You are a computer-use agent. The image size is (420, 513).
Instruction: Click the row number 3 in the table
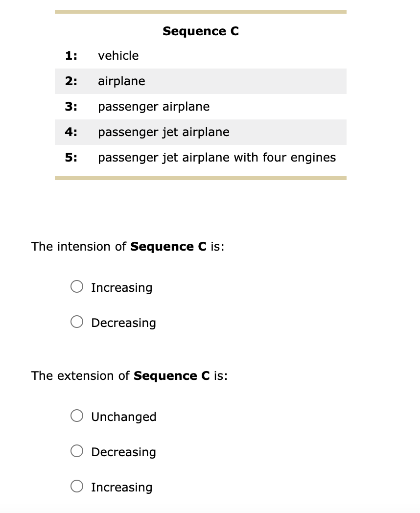point(70,107)
